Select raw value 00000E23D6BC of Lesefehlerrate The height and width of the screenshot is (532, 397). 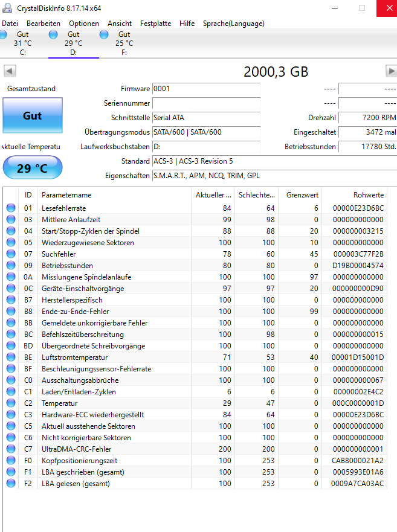click(358, 208)
